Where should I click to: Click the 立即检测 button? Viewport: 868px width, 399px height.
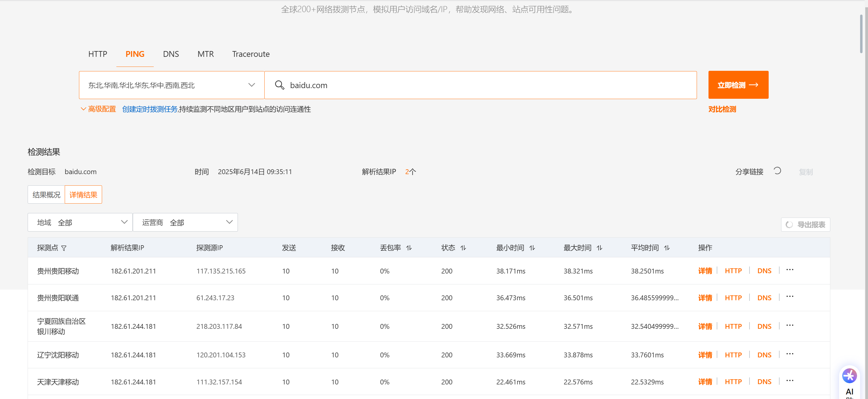738,85
